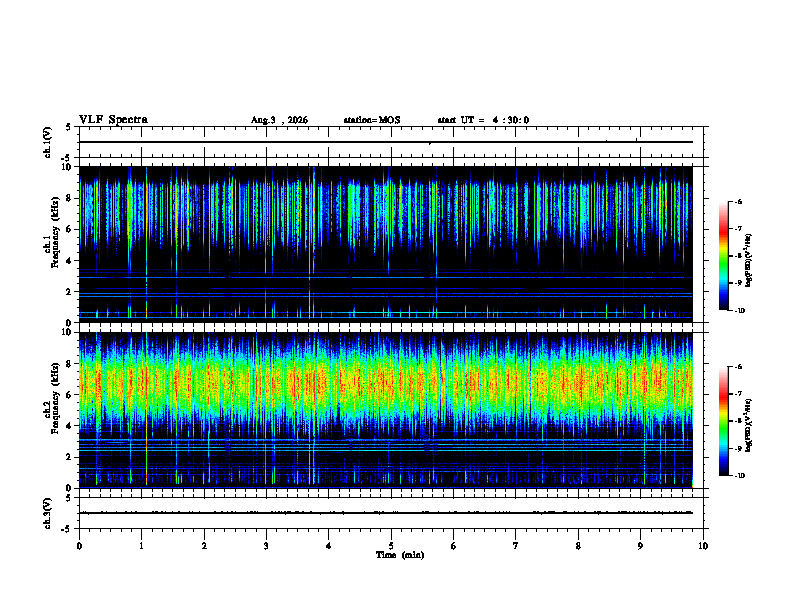Screen dimensions: 792x612
Task: Click the "station=MOS" header label
Action: 372,120
